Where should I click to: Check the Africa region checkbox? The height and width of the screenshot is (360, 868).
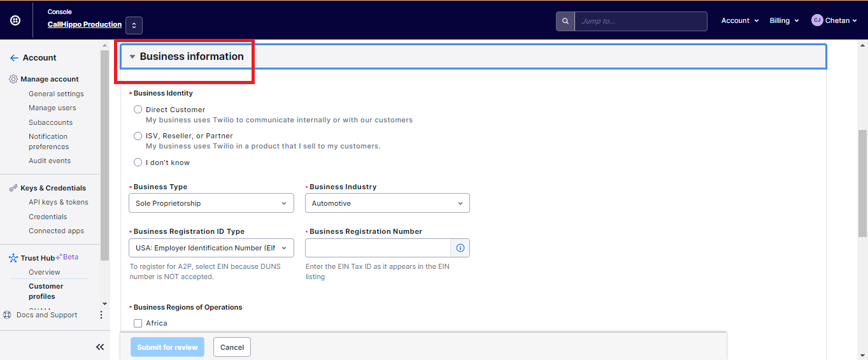coord(138,323)
